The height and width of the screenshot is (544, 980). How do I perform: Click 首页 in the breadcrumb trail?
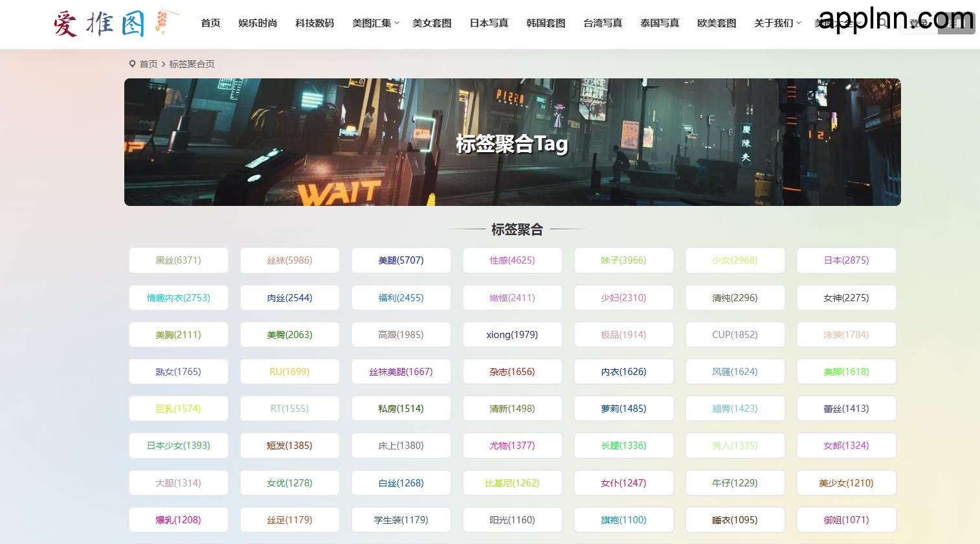[148, 63]
